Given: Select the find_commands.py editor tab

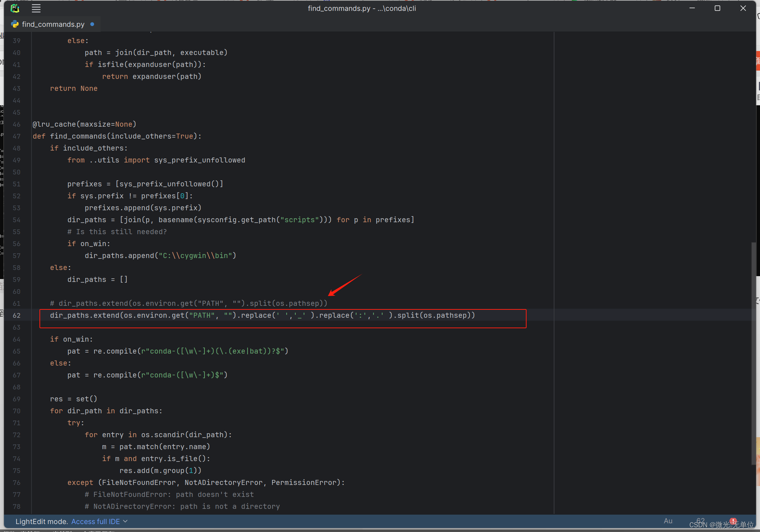Looking at the screenshot, I should 53,24.
